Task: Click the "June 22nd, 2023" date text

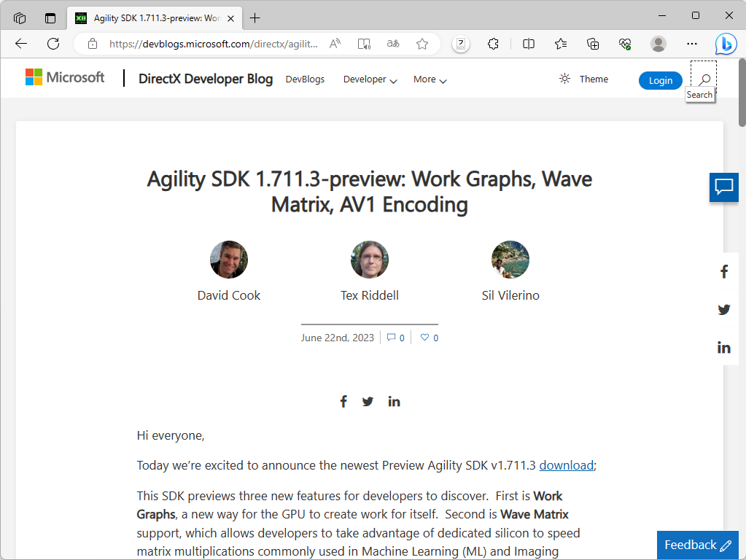Action: [338, 338]
